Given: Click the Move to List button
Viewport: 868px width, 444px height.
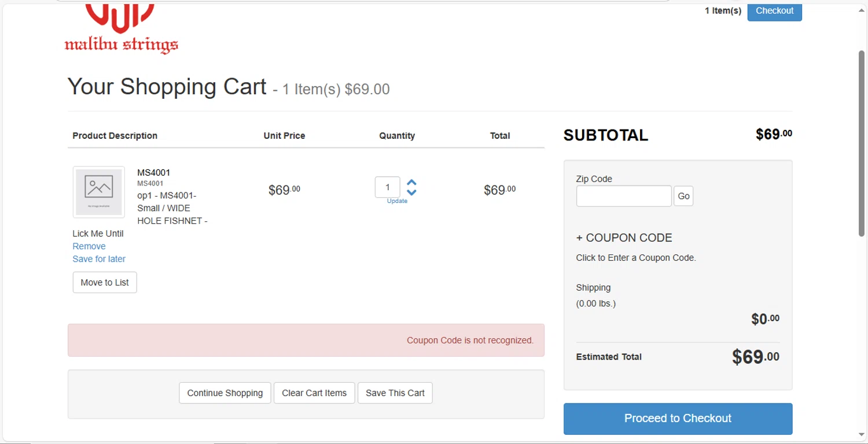Looking at the screenshot, I should tap(105, 283).
